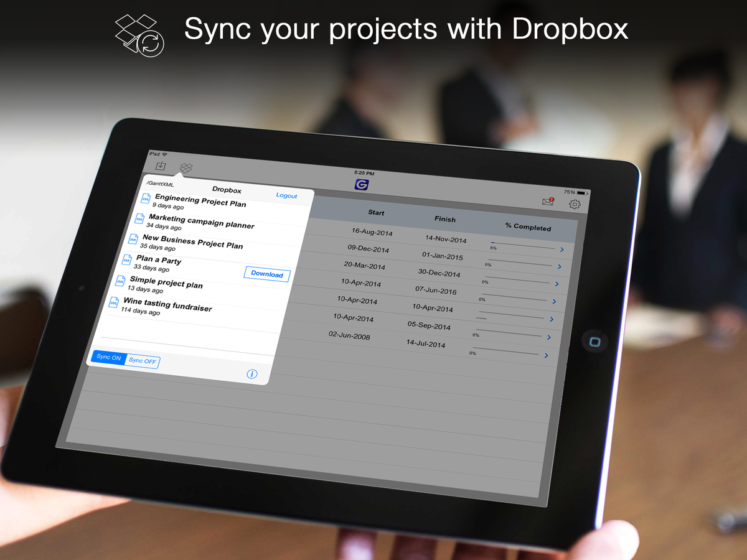747x560 pixels.
Task: Select "Engineering Project Plan" file
Action: pyautogui.click(x=200, y=200)
